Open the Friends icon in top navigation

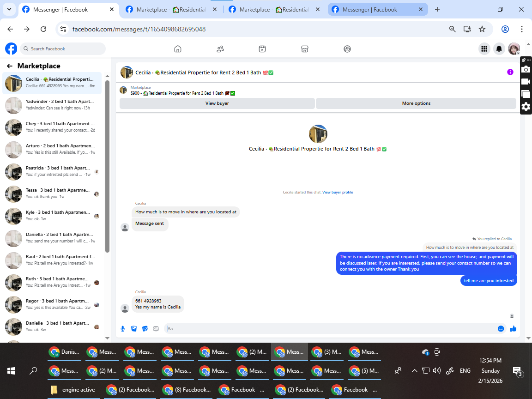[220, 49]
